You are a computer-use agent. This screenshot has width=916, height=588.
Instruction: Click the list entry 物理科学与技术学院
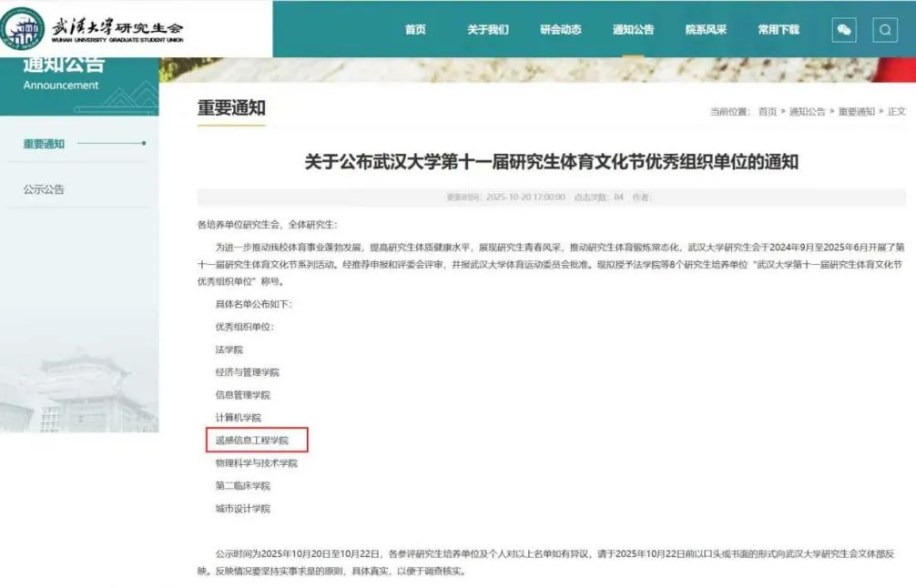click(257, 463)
